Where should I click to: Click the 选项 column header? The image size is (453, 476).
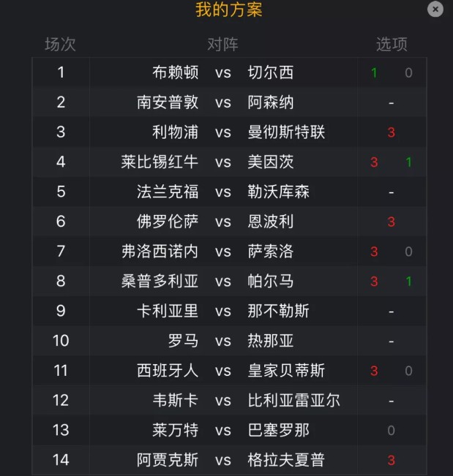(x=392, y=45)
